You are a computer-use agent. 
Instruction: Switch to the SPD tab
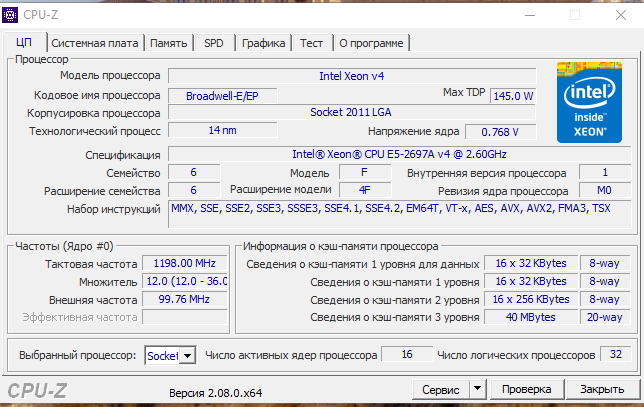pyautogui.click(x=214, y=43)
